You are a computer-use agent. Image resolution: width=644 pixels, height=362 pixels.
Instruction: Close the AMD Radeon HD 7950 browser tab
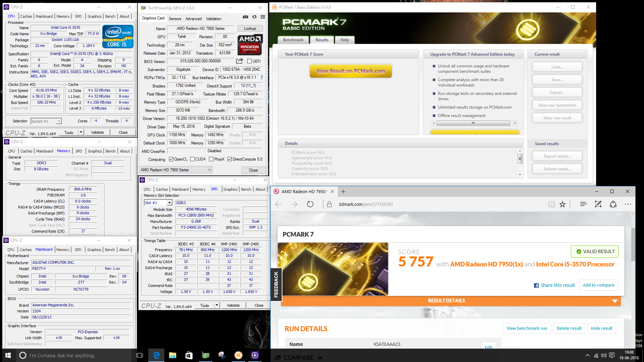pyautogui.click(x=332, y=192)
